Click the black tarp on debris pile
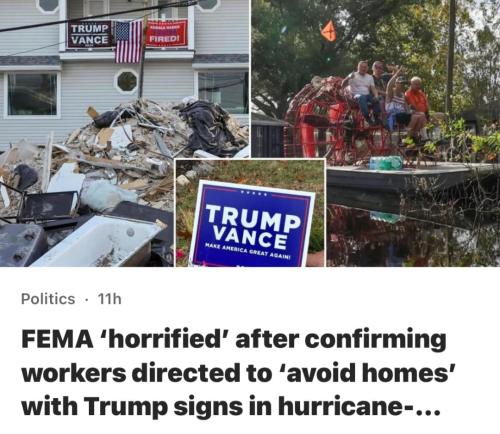Screen dimensions: 500x434 tap(208, 125)
